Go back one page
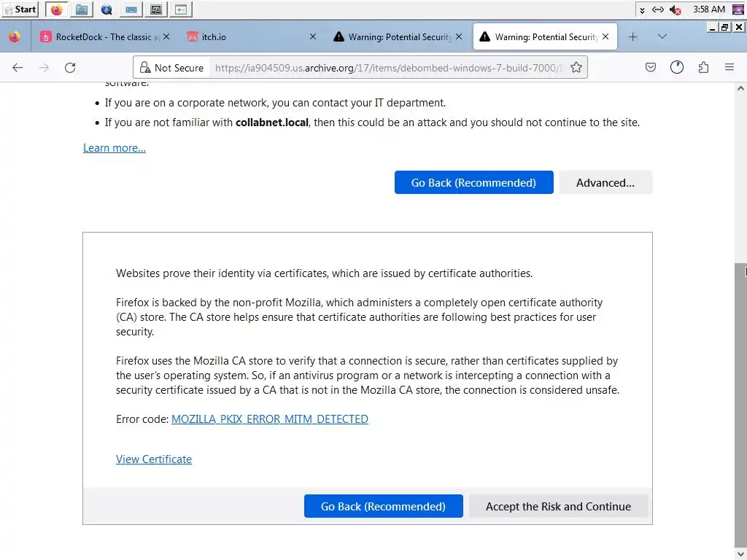 point(18,68)
